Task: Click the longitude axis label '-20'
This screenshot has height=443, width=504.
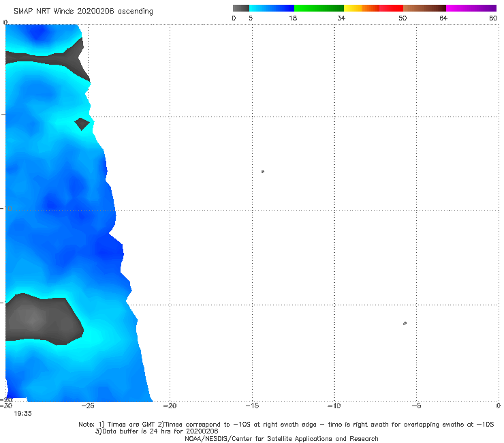Action: (170, 406)
